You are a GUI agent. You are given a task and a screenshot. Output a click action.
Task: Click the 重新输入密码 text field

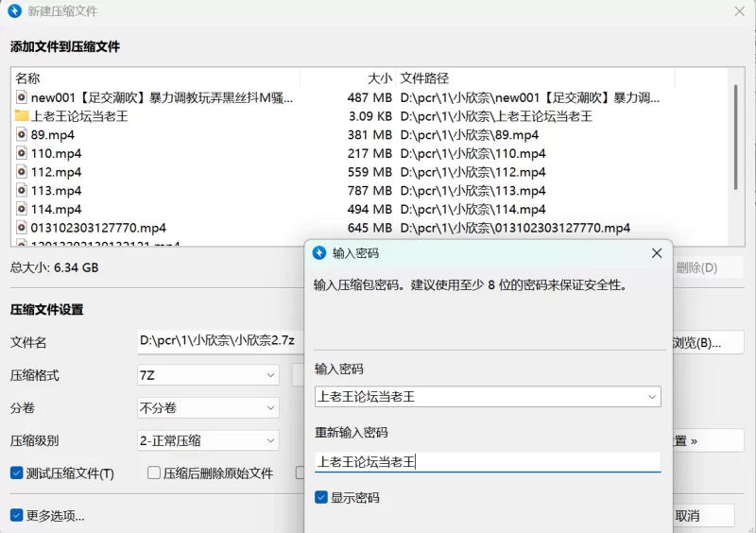click(487, 462)
